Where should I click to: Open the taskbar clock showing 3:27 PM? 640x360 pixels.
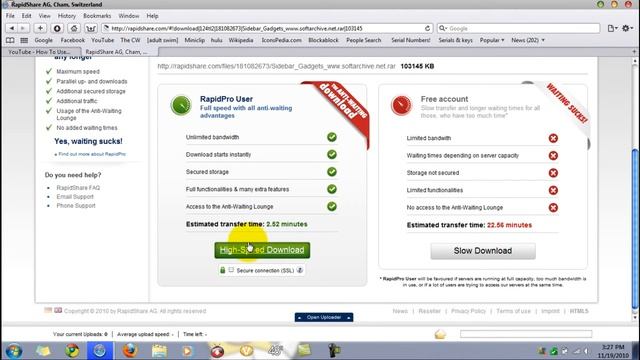point(613,351)
